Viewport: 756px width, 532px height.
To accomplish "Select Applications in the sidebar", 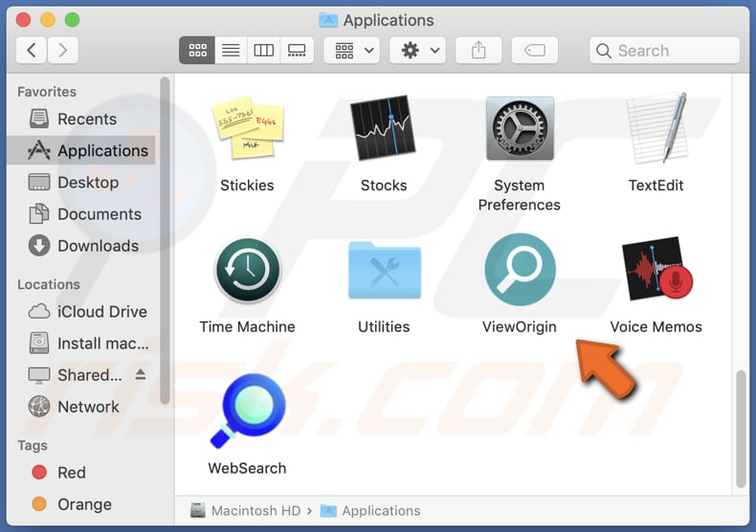I will tap(81, 150).
